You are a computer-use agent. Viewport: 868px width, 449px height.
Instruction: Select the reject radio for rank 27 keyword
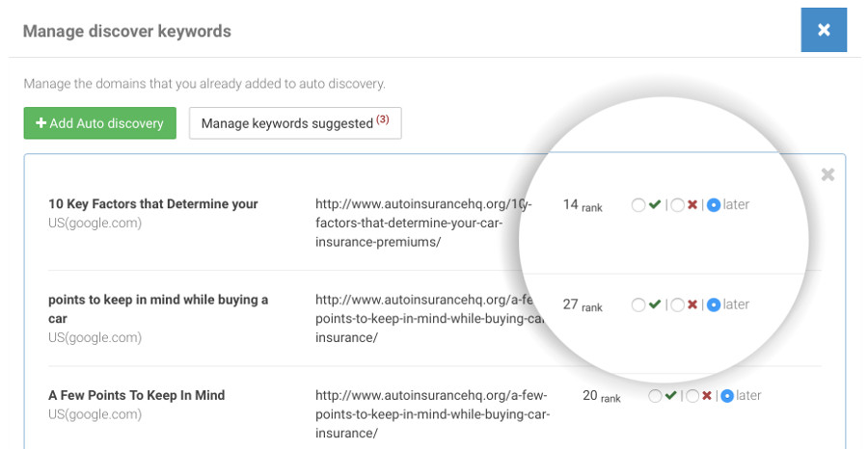678,305
